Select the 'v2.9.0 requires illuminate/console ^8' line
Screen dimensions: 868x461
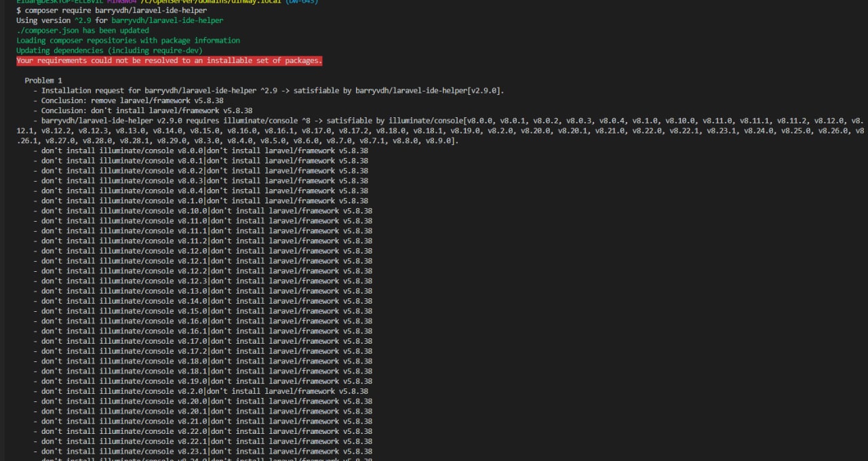[x=441, y=130]
